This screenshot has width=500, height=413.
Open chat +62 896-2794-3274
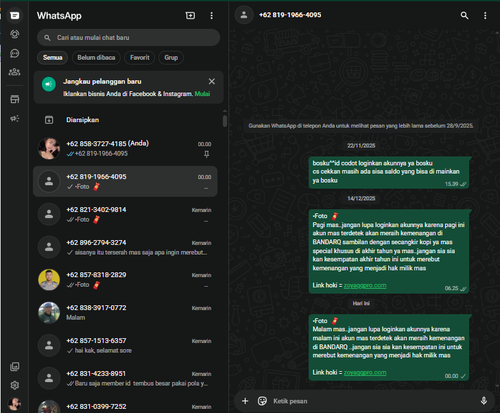tap(125, 247)
